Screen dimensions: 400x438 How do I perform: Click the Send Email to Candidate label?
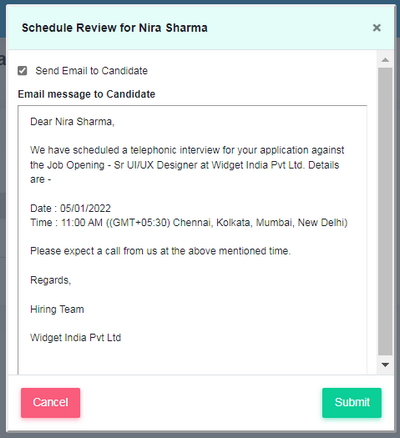[x=91, y=71]
